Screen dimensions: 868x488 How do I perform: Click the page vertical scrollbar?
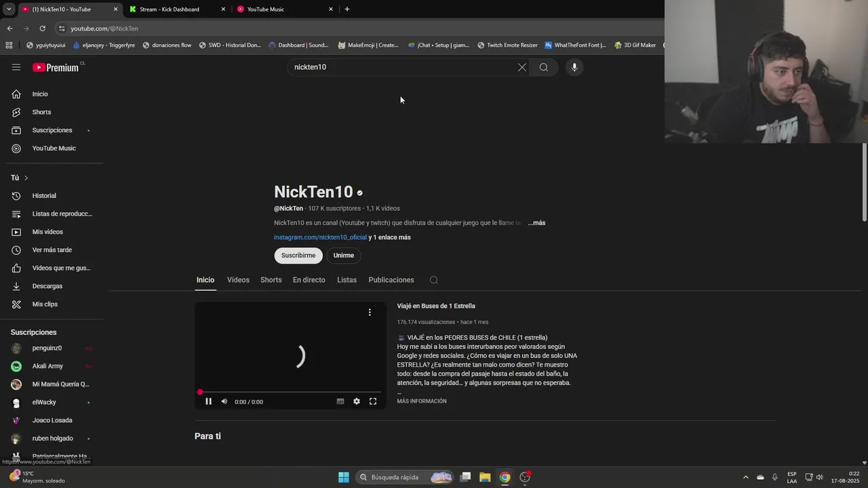click(864, 182)
